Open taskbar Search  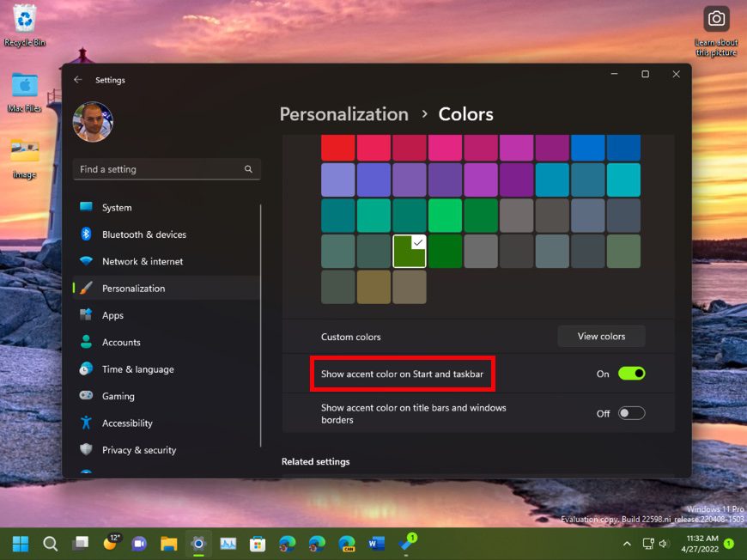[x=50, y=544]
